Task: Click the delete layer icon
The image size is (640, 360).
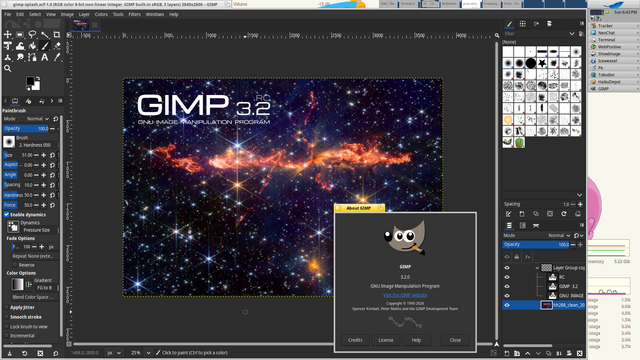Action: click(580, 353)
